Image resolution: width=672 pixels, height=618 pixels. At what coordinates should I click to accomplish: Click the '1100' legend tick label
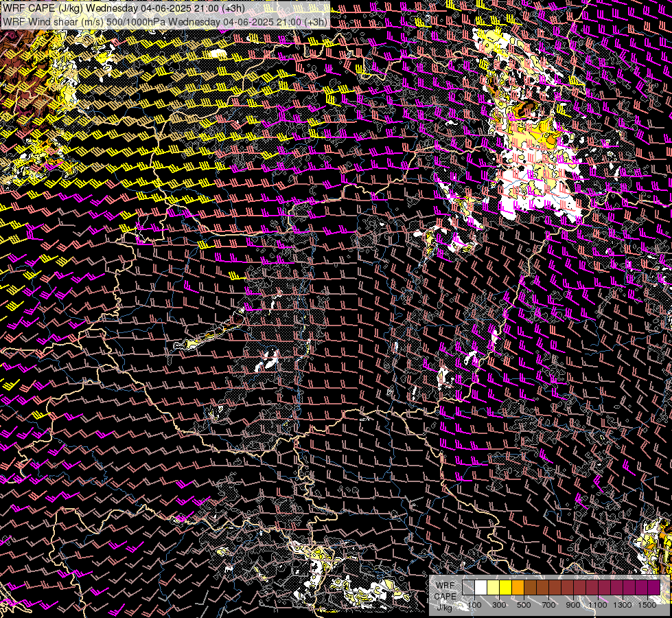(x=597, y=605)
